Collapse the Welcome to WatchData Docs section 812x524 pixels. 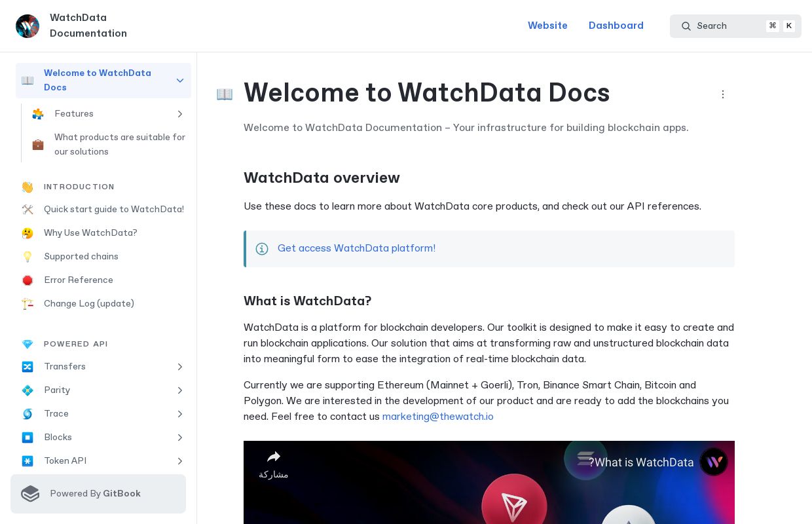tap(180, 81)
